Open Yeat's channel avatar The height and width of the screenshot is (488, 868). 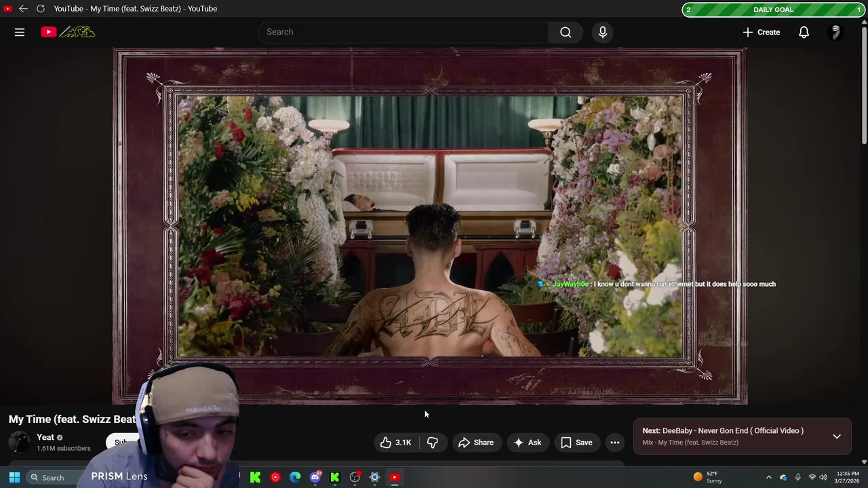[x=19, y=443]
